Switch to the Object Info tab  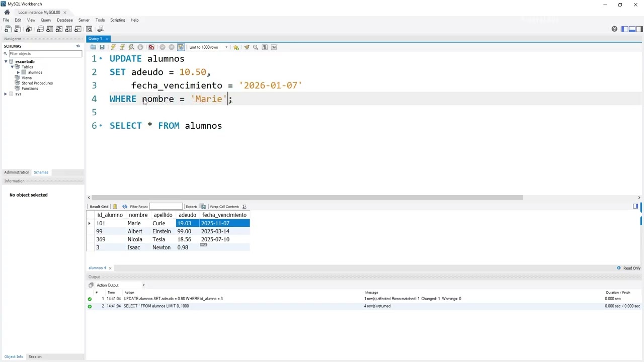(x=14, y=357)
